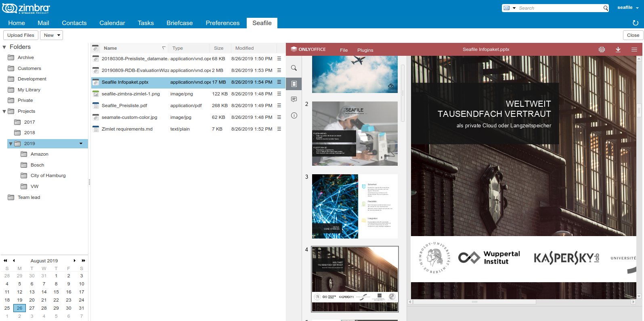Select slide 3 thumbnail with blue network
The height and width of the screenshot is (321, 644).
(x=355, y=206)
